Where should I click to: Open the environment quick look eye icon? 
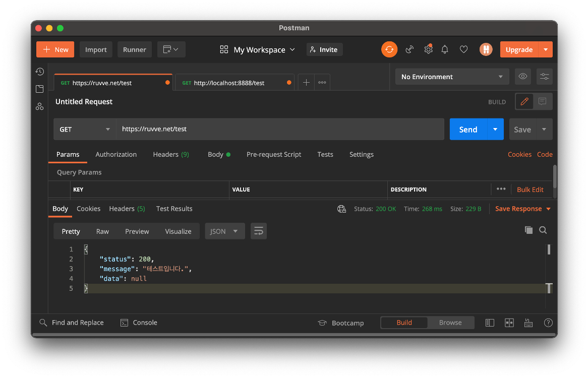pyautogui.click(x=523, y=77)
